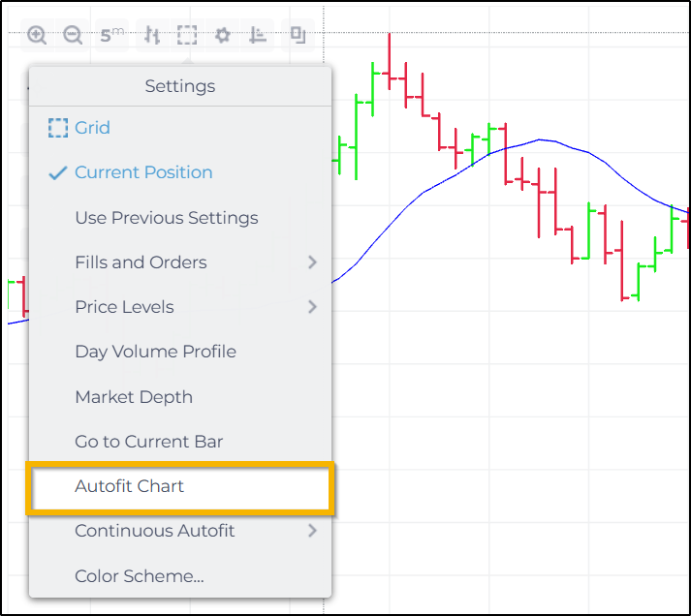Uncheck Current Position option

click(180, 172)
